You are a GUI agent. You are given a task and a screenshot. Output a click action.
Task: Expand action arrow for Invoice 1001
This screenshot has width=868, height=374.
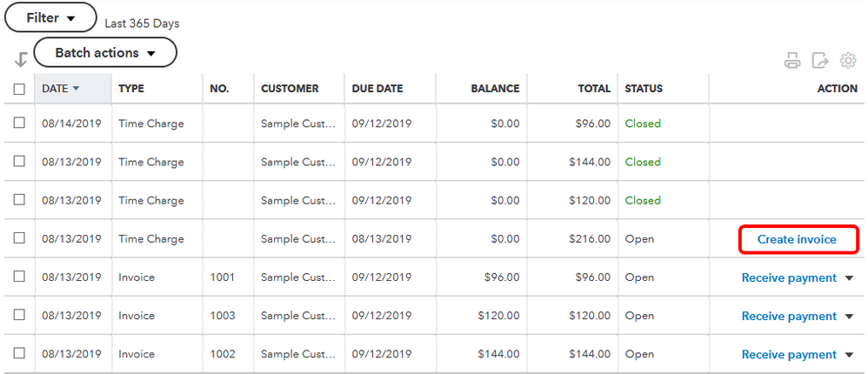[x=850, y=278]
